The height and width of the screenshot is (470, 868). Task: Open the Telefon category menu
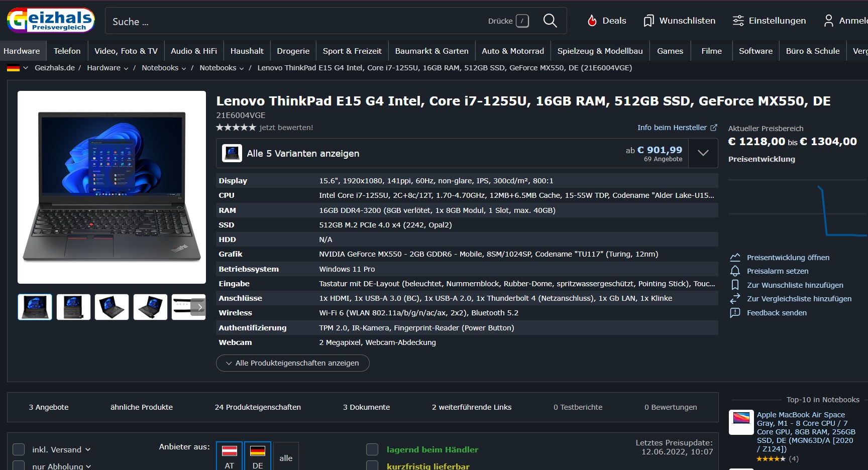pyautogui.click(x=67, y=51)
